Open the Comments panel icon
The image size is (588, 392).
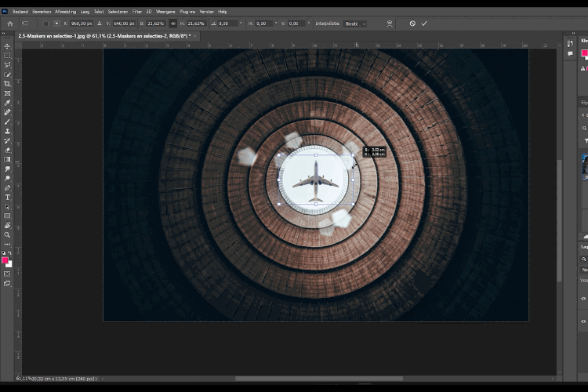570,54
